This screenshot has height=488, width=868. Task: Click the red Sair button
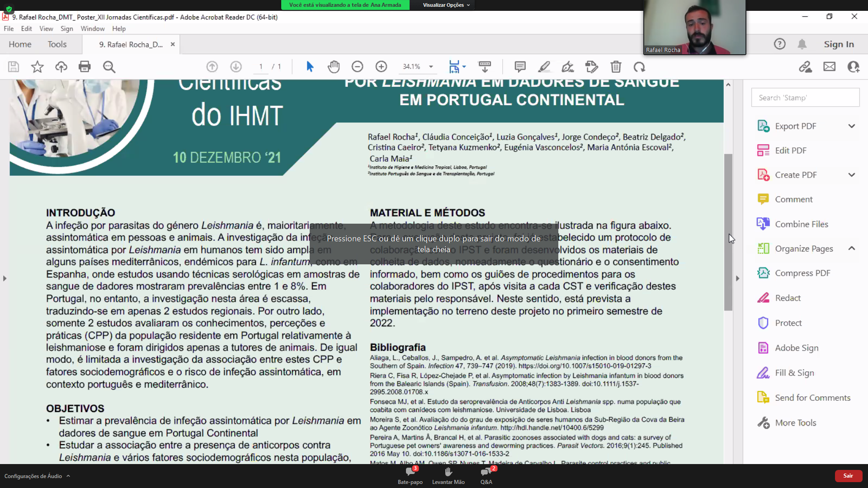click(x=848, y=476)
